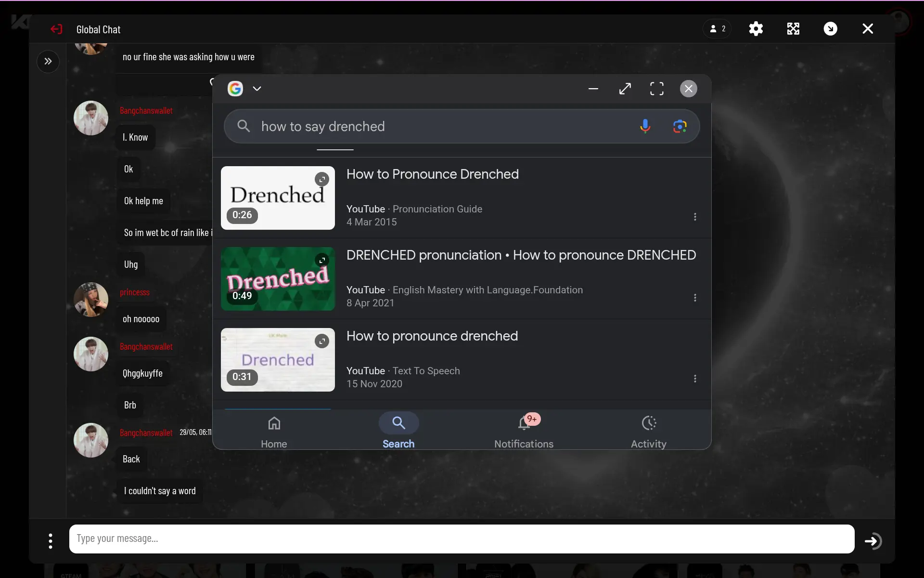Click princesss avatar picture

click(x=91, y=300)
